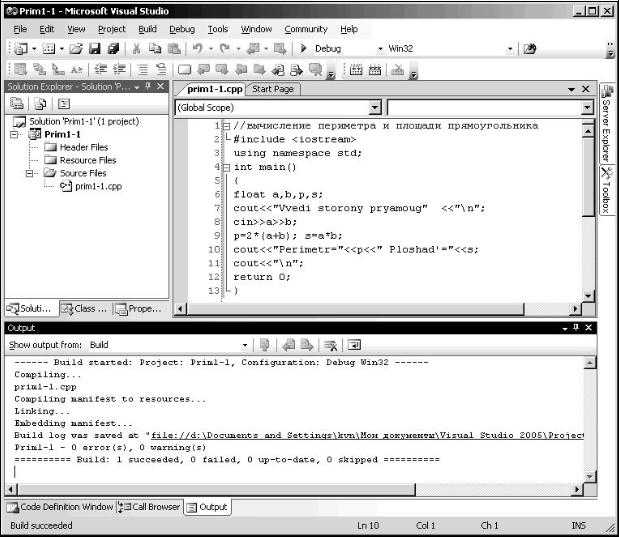Click the Cut scissors icon
Viewport: 619px width, 537px height.
(x=137, y=49)
